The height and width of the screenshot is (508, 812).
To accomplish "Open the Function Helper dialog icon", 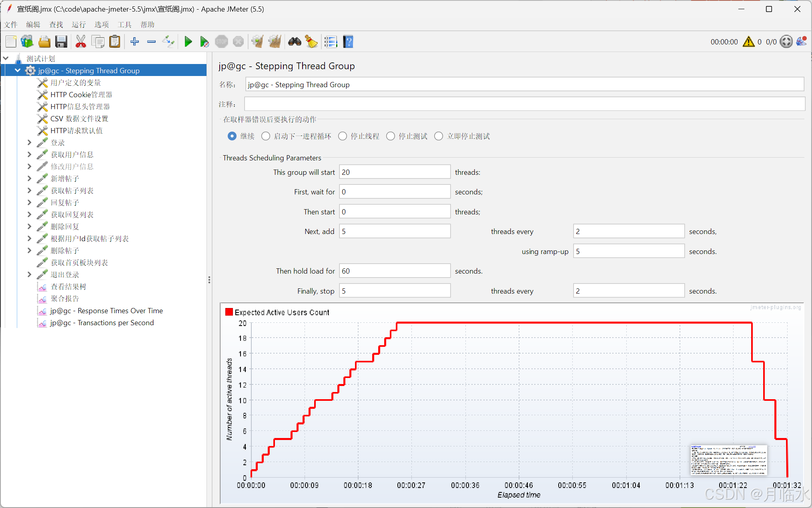I will [x=331, y=42].
